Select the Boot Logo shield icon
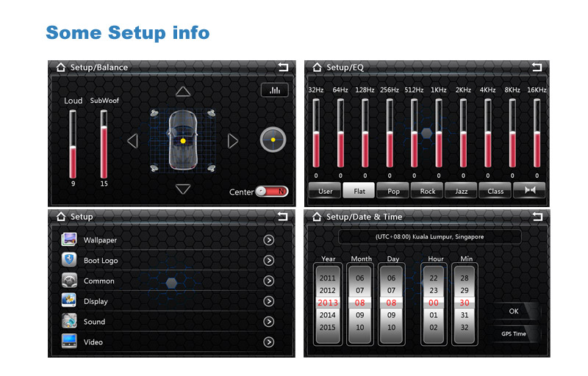Viewport: 588px width, 376px height. (70, 260)
